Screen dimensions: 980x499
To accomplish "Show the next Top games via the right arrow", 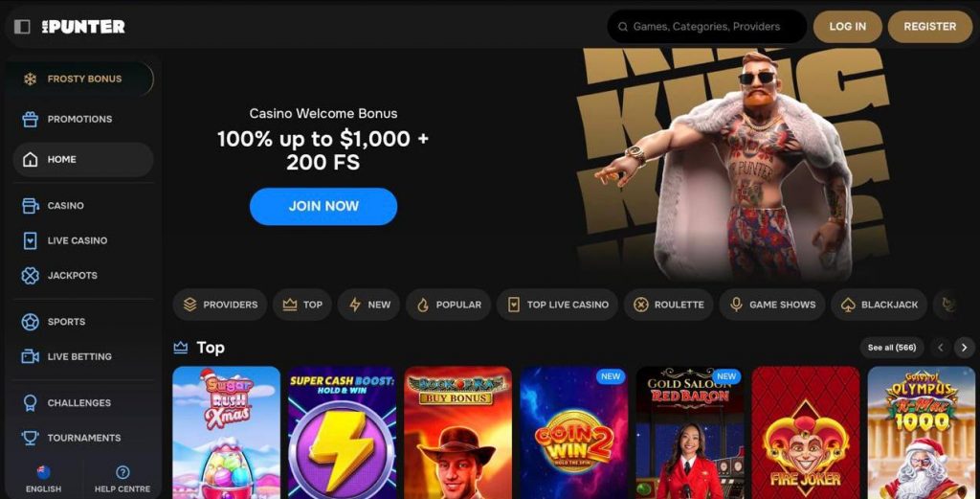I will coord(964,347).
